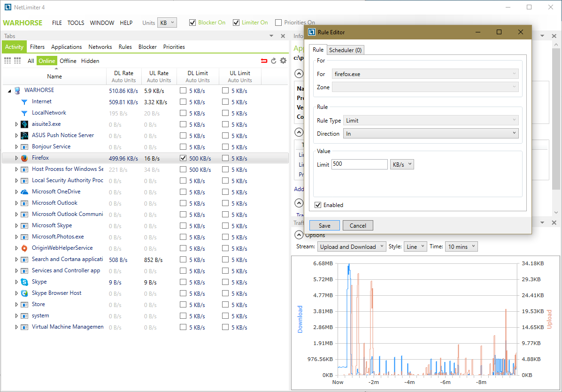The image size is (562, 392).
Task: Click the Microsoft OneDrive cloud icon
Action: pos(24,192)
